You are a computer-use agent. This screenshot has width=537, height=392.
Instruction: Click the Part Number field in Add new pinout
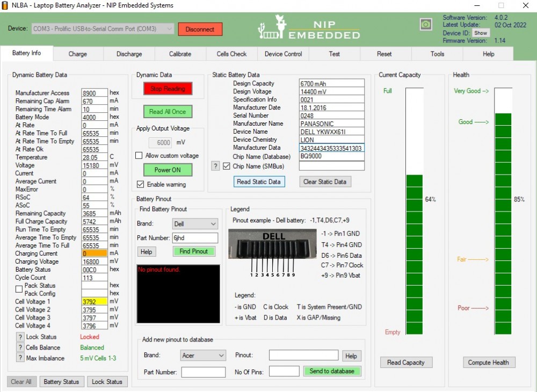[204, 372]
